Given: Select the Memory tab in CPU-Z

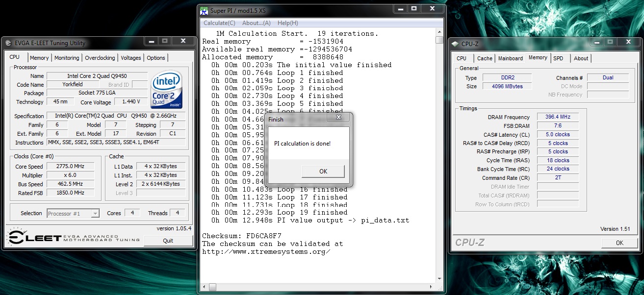Looking at the screenshot, I should click(538, 58).
